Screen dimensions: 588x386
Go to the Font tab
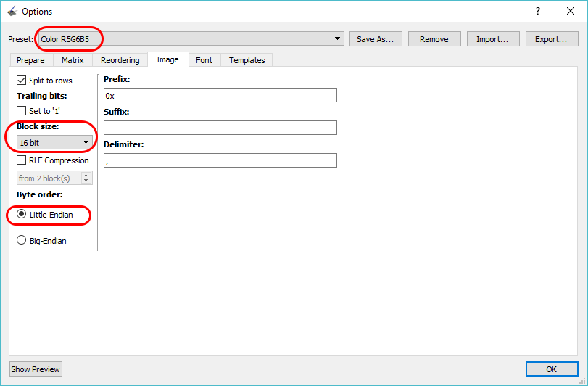[204, 60]
